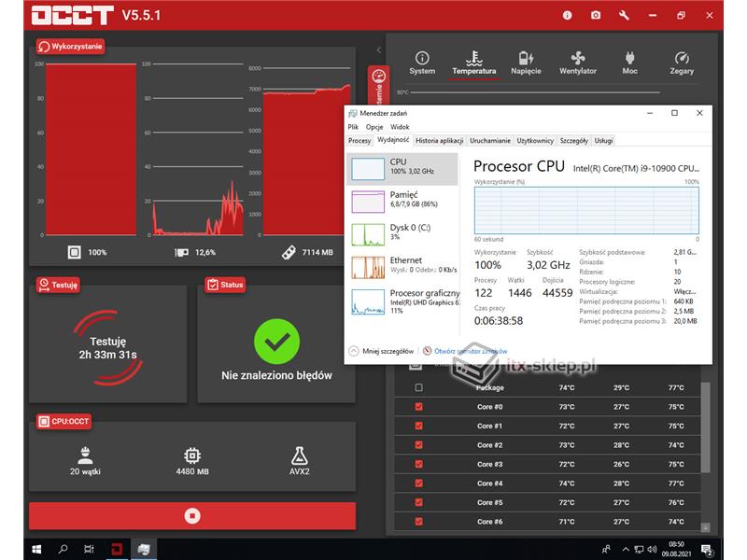This screenshot has width=747, height=560.
Task: Uncheck the Core #4 checkbox
Action: (418, 483)
